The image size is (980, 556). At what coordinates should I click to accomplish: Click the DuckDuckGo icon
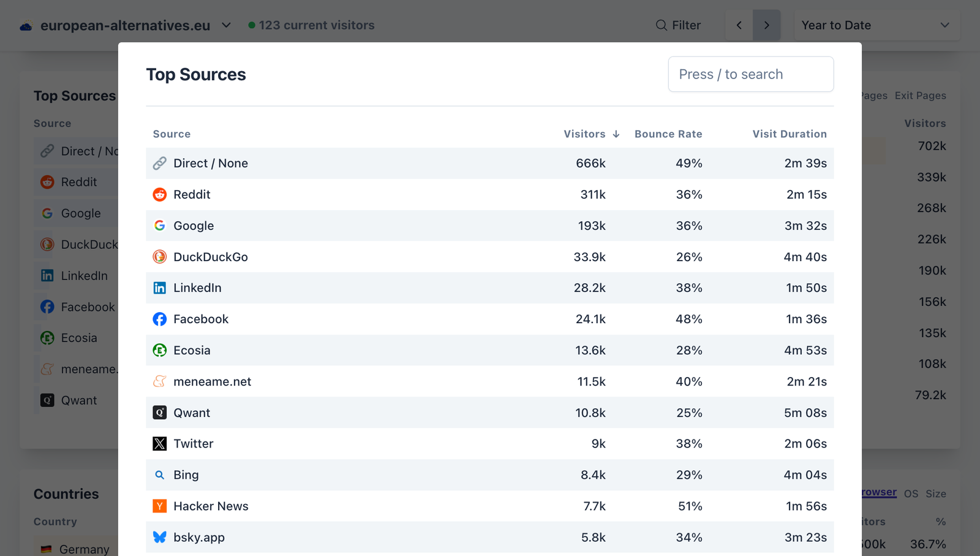click(159, 257)
